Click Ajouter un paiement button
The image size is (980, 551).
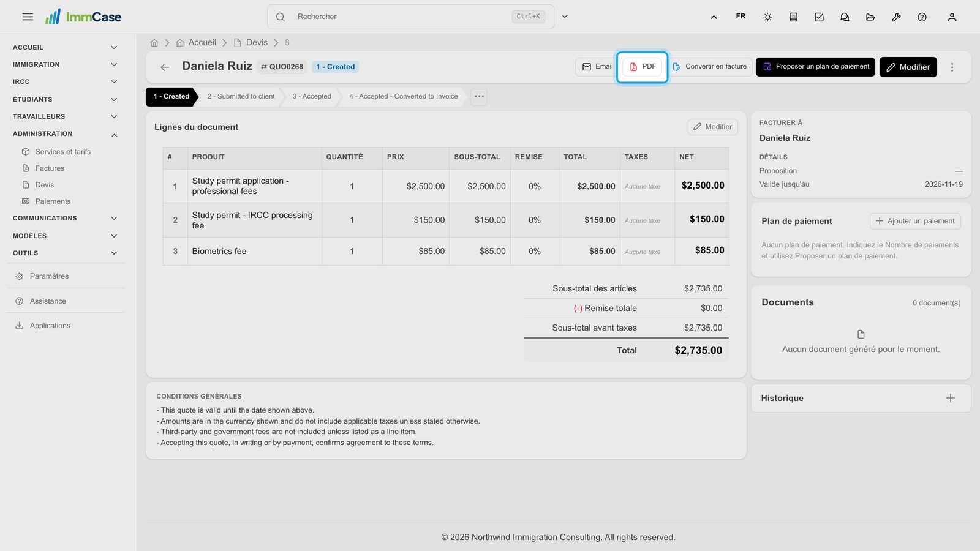915,221
